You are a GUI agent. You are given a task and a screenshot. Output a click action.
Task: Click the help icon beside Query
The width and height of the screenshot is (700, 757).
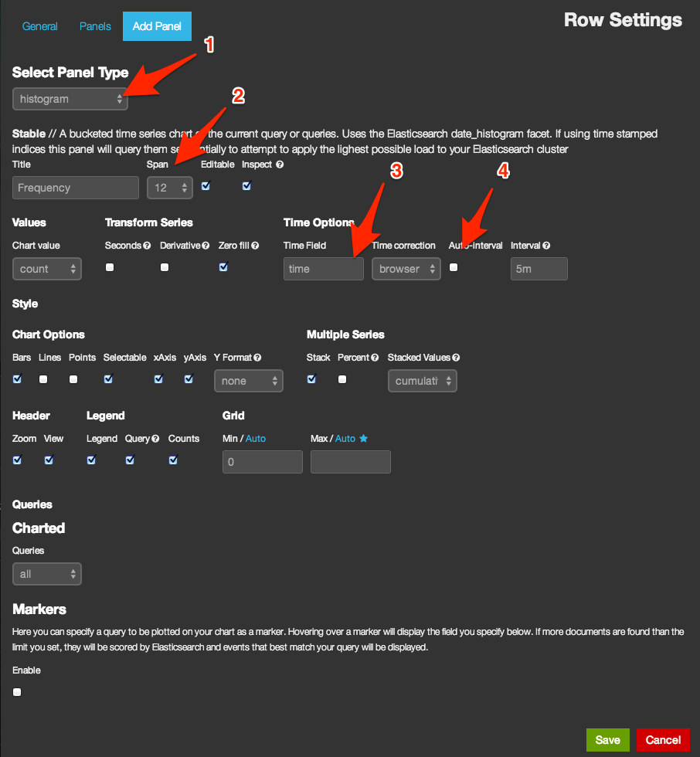[x=155, y=439]
